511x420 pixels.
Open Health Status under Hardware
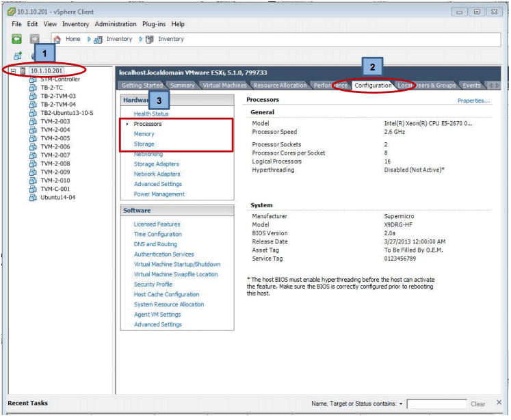pyautogui.click(x=151, y=114)
